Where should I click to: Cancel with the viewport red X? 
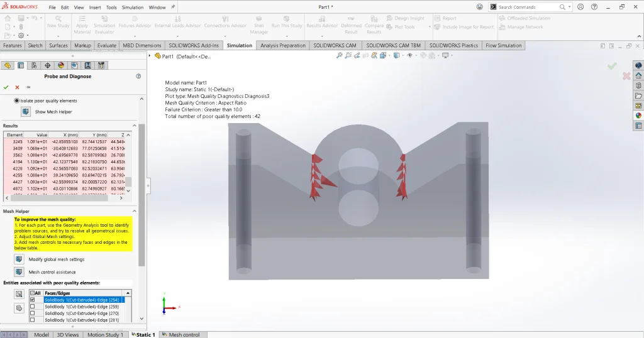626,76
